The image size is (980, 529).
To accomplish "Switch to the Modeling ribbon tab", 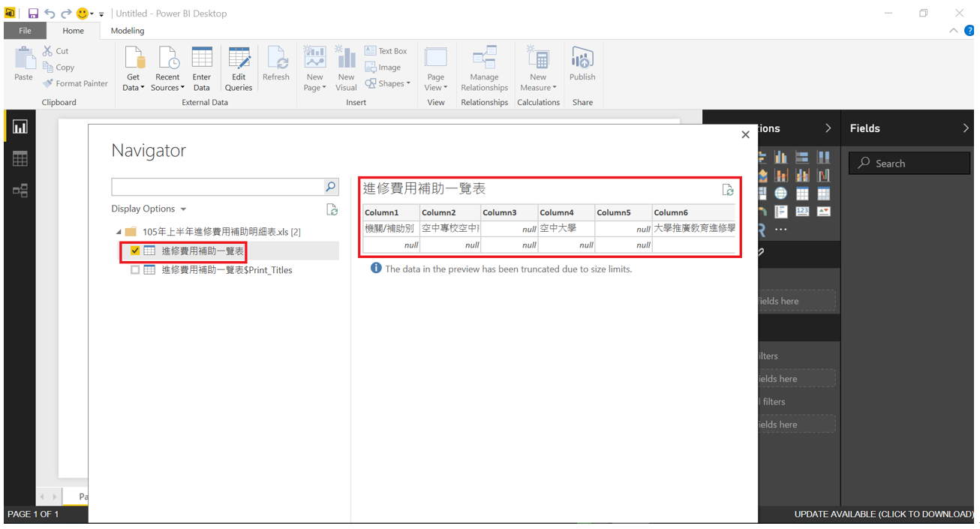I will coord(128,31).
